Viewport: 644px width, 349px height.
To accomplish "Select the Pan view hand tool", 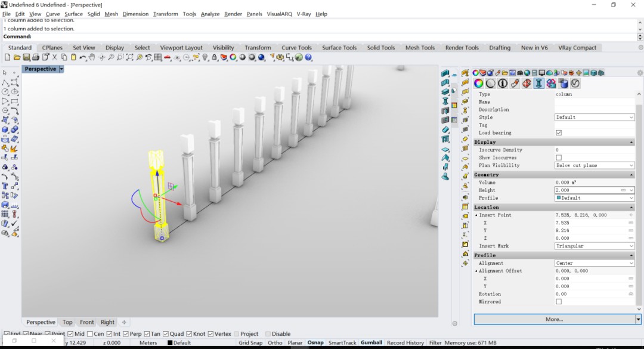I will click(x=92, y=57).
